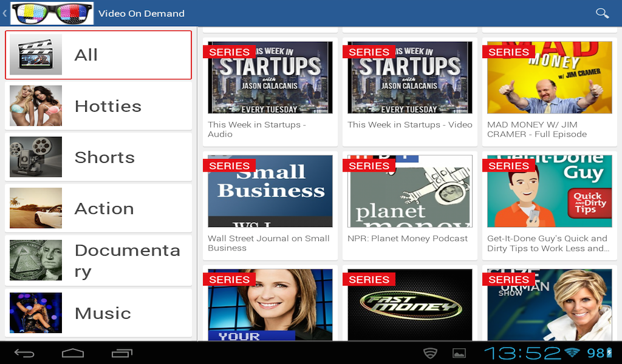The width and height of the screenshot is (622, 364).
Task: Select the Hotties category label
Action: tap(108, 106)
